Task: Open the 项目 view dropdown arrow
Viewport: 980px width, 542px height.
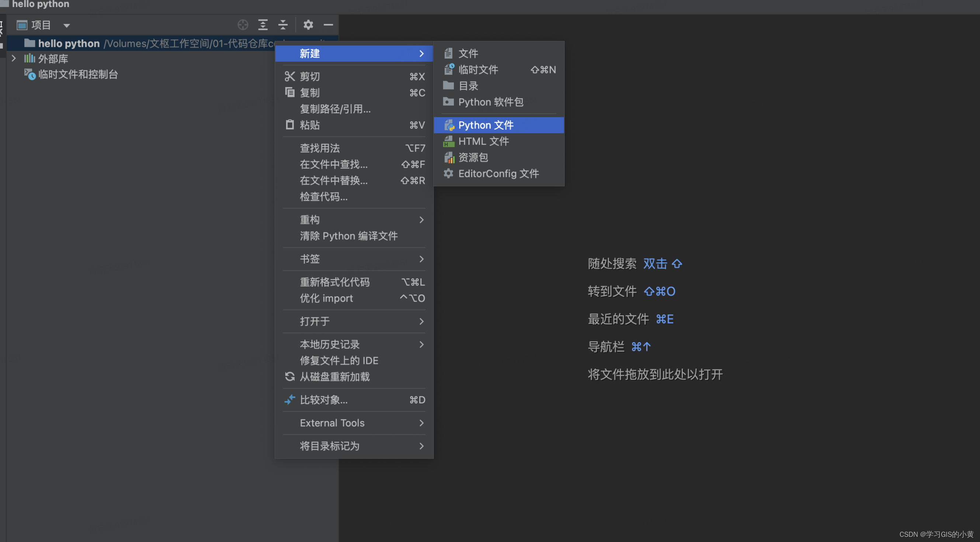Action: pyautogui.click(x=67, y=26)
